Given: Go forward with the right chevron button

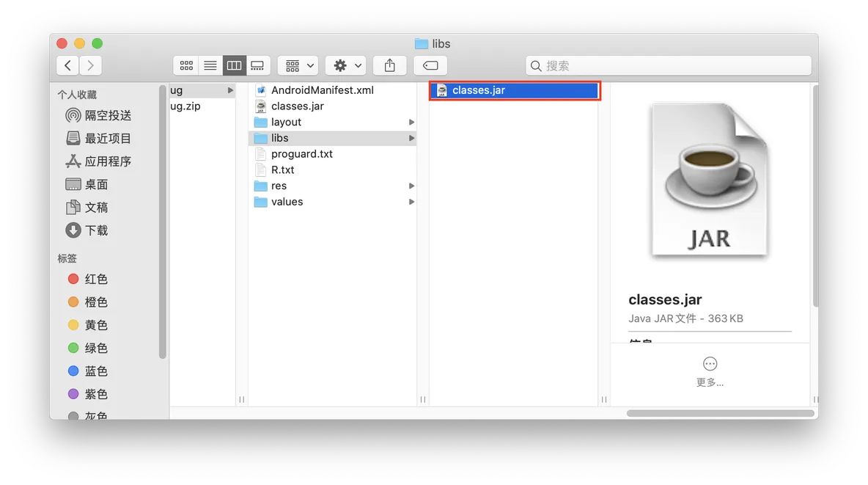Looking at the screenshot, I should (x=90, y=65).
